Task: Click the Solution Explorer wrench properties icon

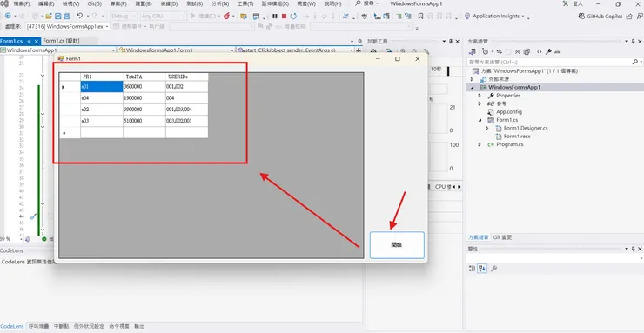Action: point(548,51)
